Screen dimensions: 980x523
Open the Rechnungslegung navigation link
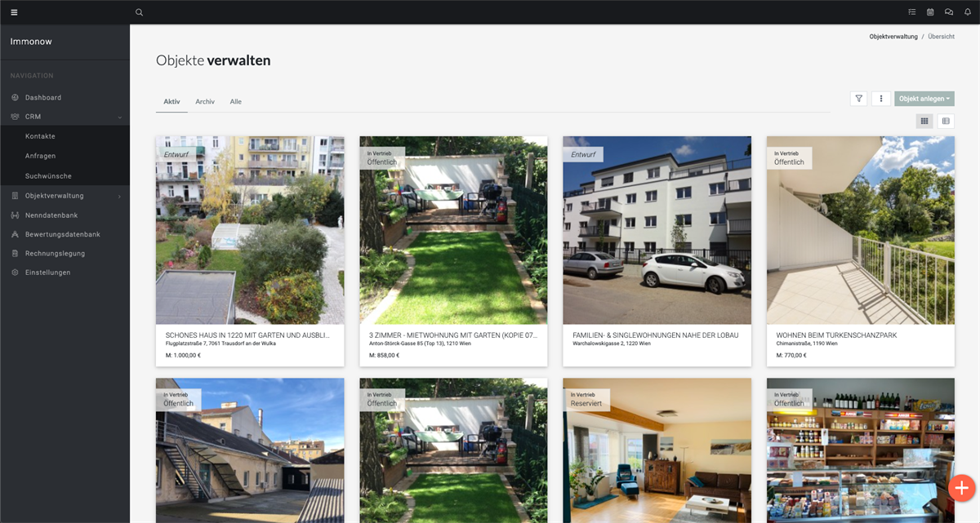(55, 254)
